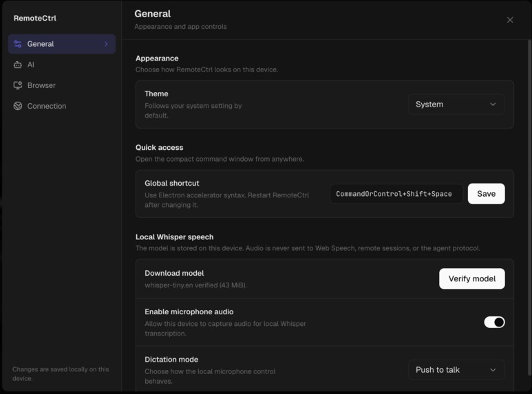Click the Dictation mode label
The width and height of the screenshot is (532, 394).
tap(171, 360)
